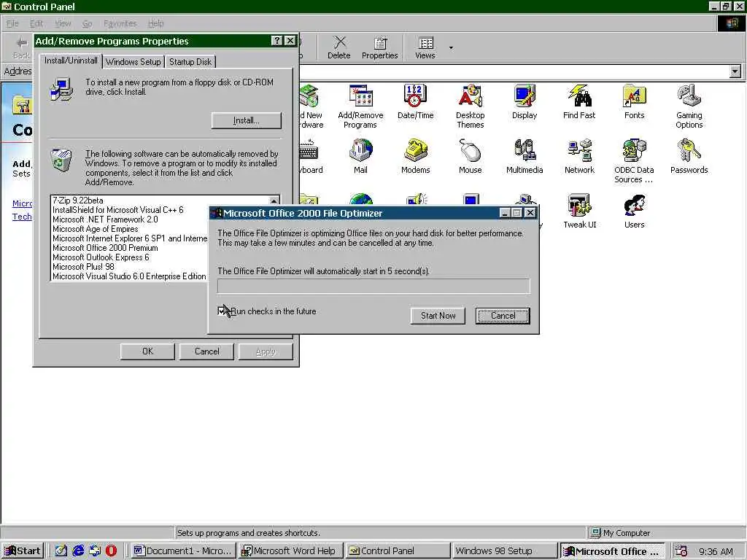Viewport: 747px width, 560px height.
Task: Open the Passwords icon
Action: click(x=689, y=156)
